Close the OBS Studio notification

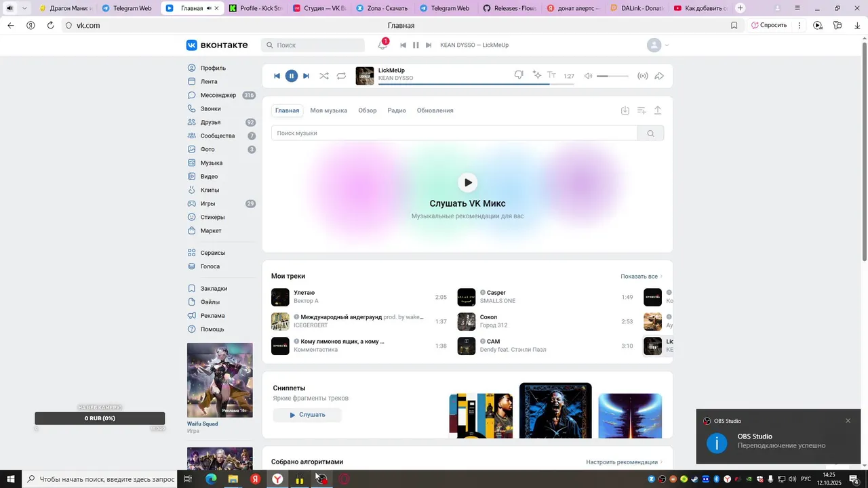848,421
